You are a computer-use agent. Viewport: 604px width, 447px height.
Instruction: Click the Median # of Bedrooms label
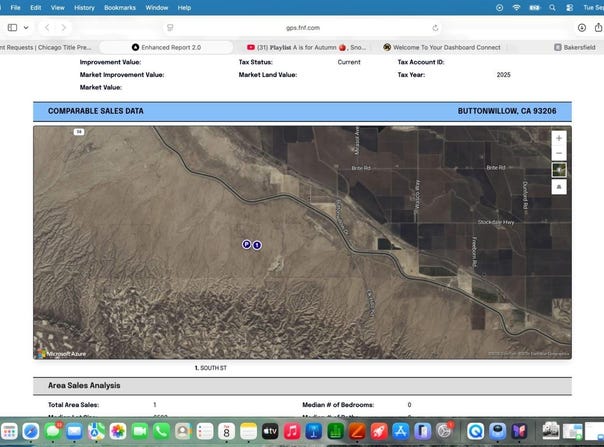[x=338, y=405]
